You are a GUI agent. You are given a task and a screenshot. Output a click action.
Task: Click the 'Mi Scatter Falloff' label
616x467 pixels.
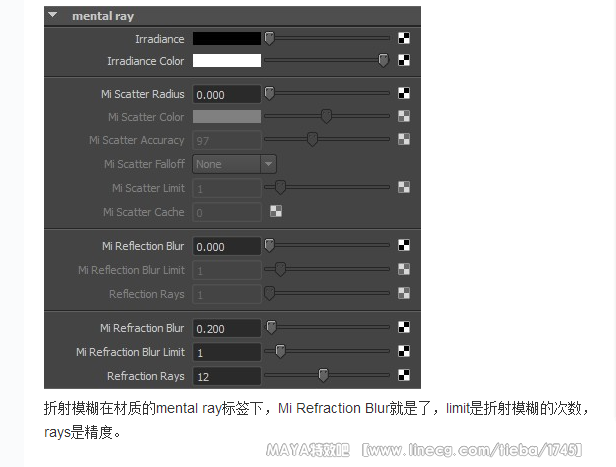point(144,164)
